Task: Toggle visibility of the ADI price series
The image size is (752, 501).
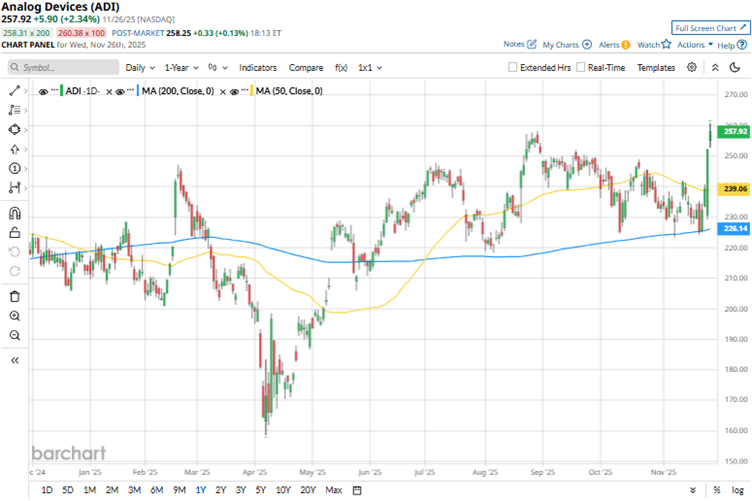Action: 42,91
